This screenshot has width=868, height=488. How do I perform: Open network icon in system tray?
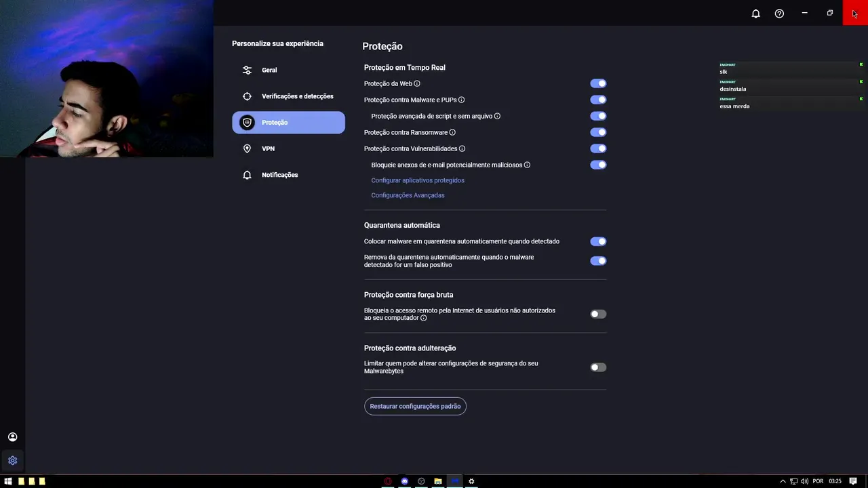click(x=793, y=481)
